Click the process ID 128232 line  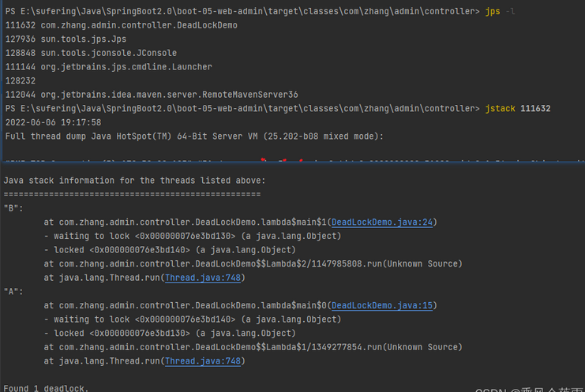point(21,80)
